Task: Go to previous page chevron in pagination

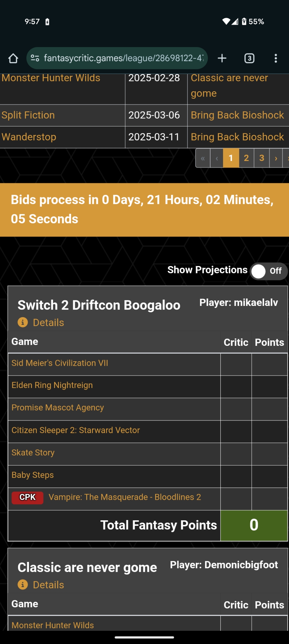Action: coord(217,158)
